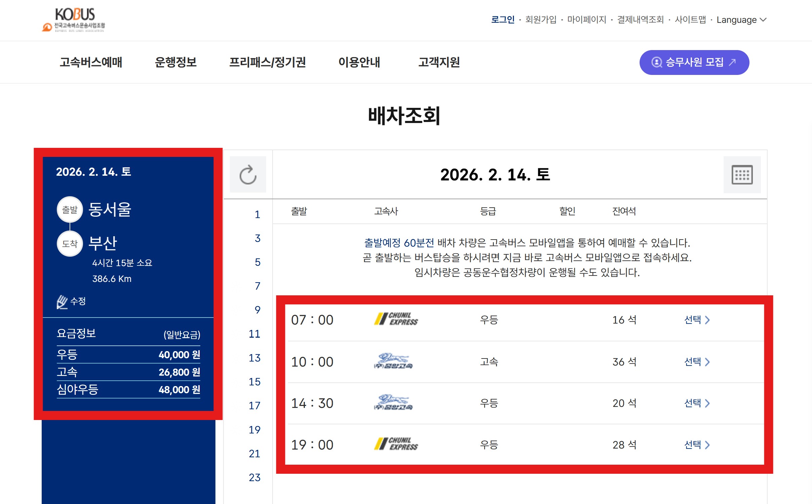
Task: Select the 19:00 bus with 선택 arrow
Action: click(x=697, y=445)
